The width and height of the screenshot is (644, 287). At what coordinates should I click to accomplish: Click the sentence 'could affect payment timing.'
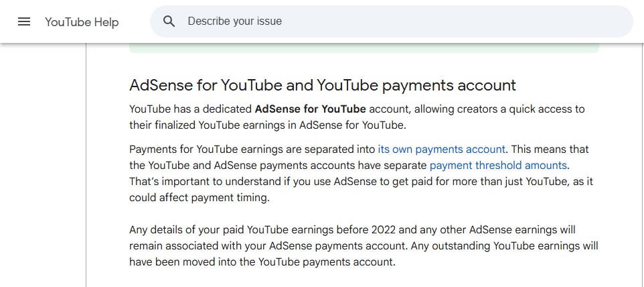[x=199, y=198]
